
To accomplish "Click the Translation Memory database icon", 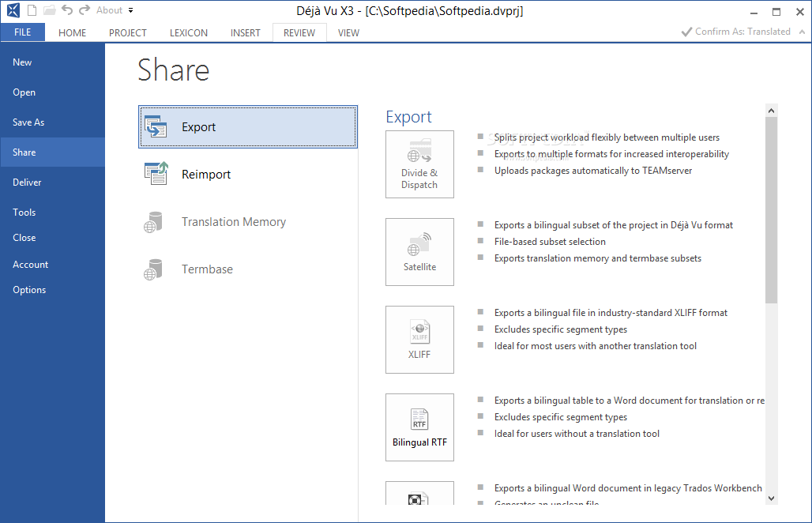I will tap(152, 222).
